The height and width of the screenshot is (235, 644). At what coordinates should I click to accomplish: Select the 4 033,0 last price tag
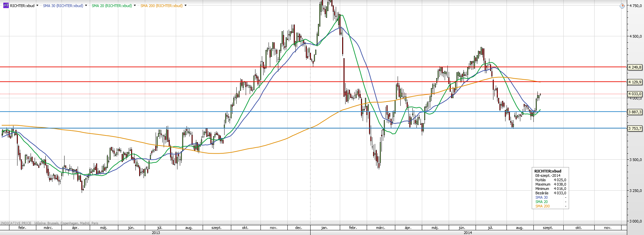click(635, 94)
